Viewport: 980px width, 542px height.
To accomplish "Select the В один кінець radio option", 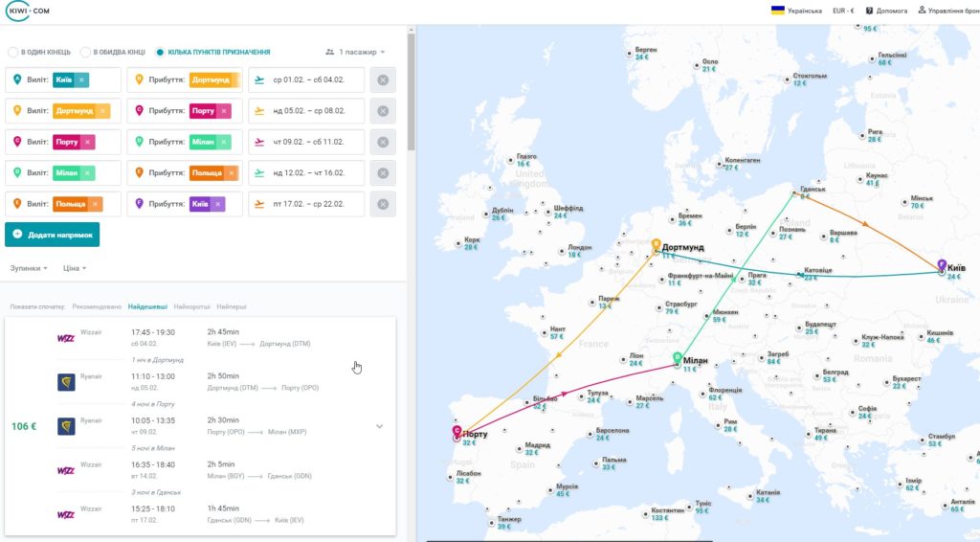I will [x=13, y=52].
